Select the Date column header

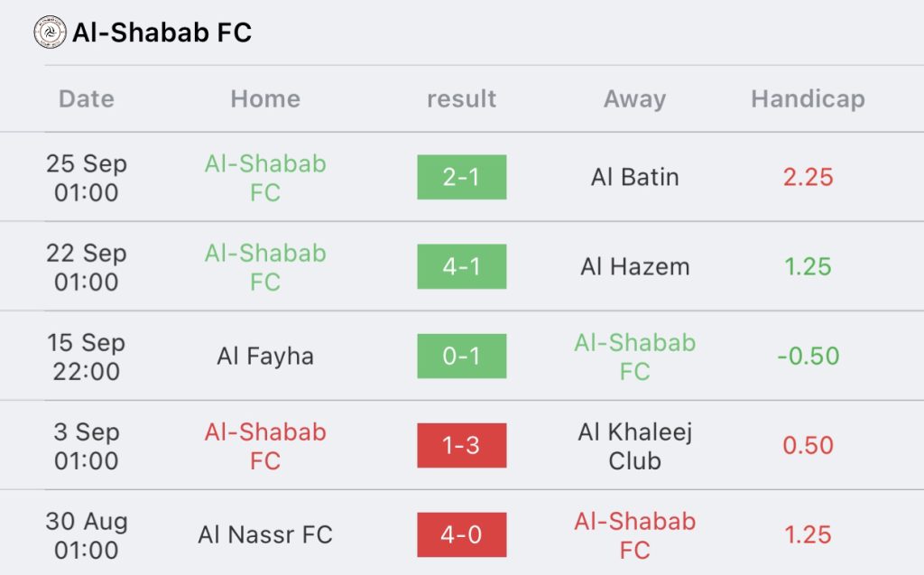pos(87,98)
